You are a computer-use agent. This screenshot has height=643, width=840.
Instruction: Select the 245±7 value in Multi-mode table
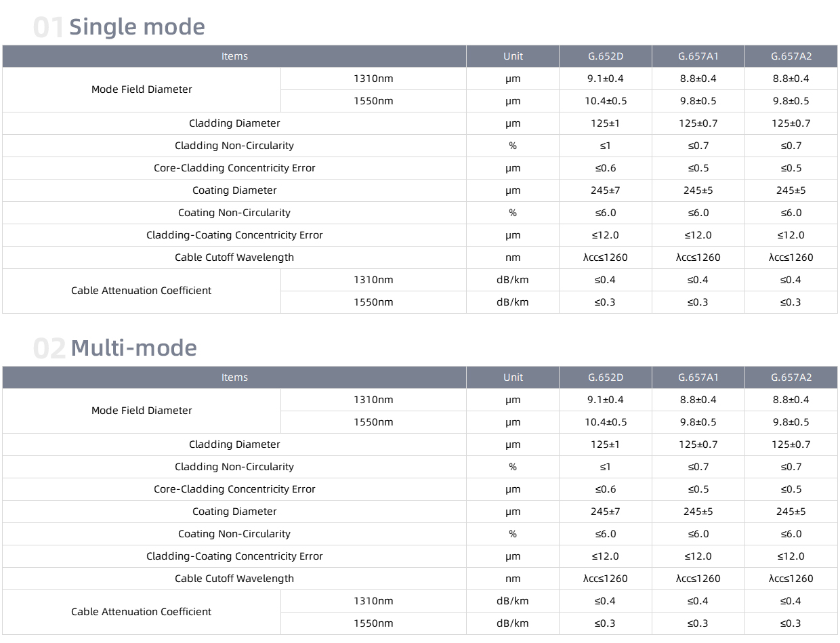pos(606,512)
